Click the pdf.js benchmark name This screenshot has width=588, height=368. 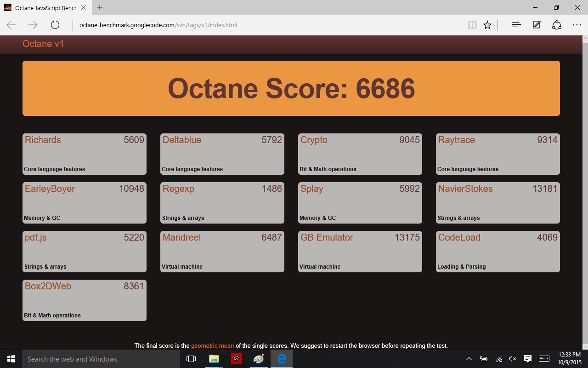pos(36,238)
